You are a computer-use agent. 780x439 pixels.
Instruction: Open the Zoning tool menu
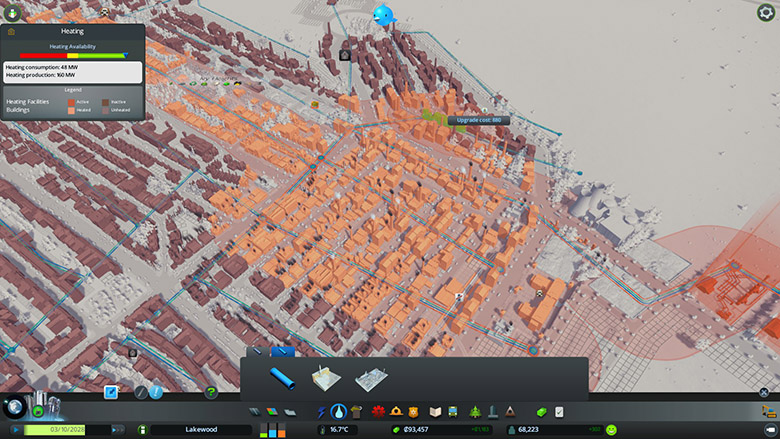pyautogui.click(x=272, y=412)
